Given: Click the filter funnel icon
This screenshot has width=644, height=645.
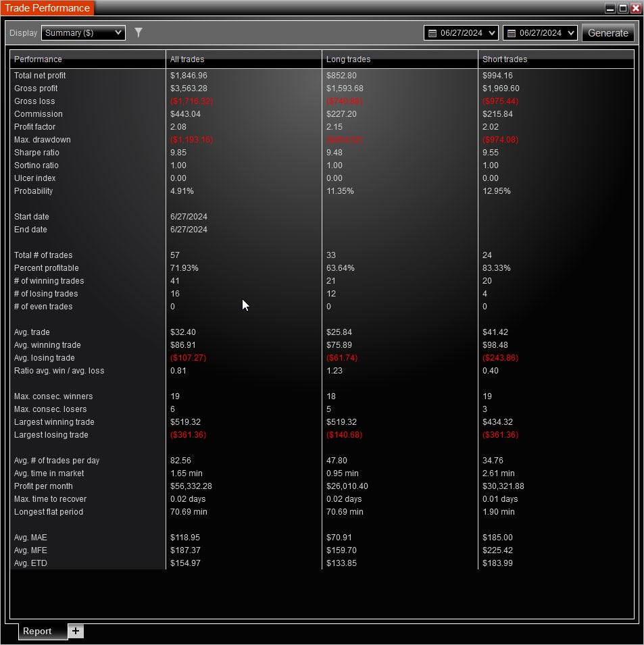Looking at the screenshot, I should point(139,32).
